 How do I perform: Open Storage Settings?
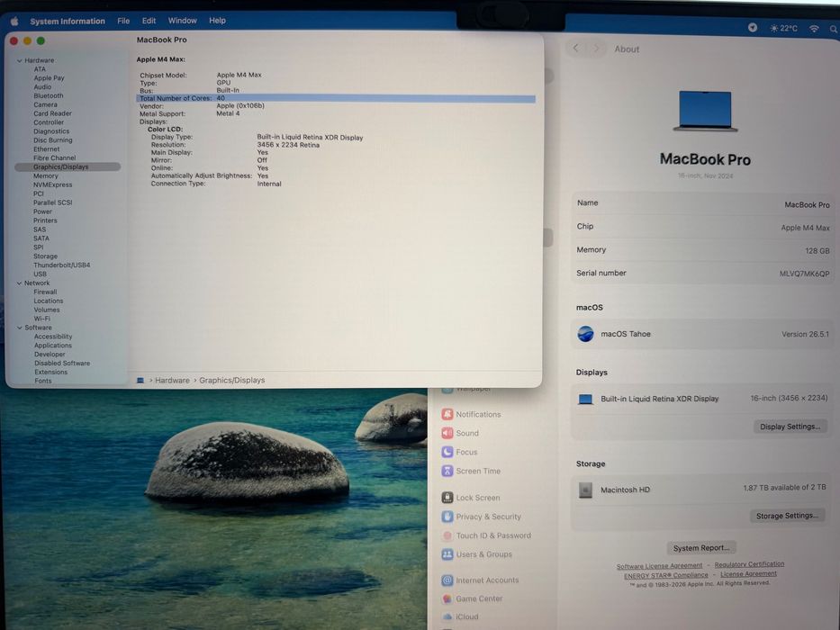[x=787, y=516]
